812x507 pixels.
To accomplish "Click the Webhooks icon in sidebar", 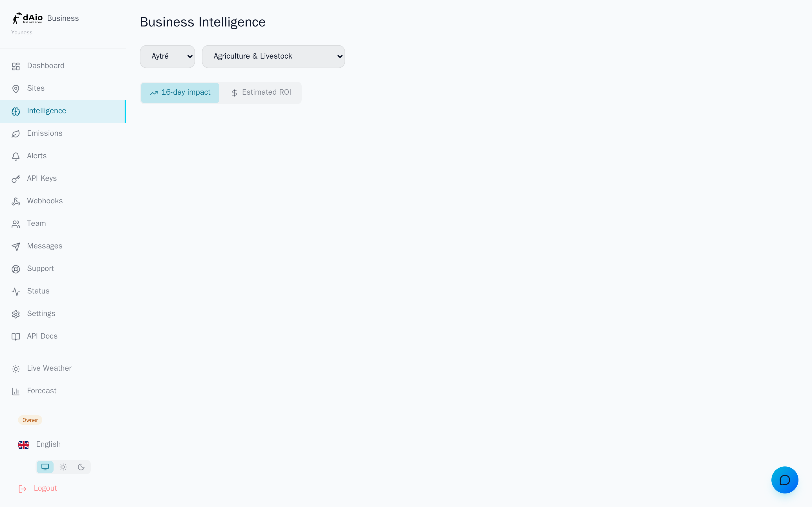I will [x=16, y=201].
